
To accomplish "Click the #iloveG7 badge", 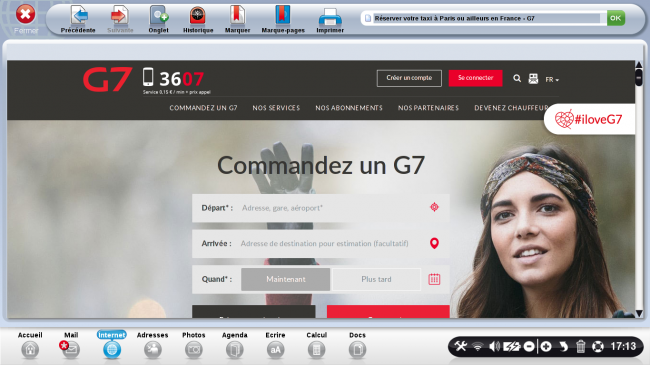I will click(589, 119).
